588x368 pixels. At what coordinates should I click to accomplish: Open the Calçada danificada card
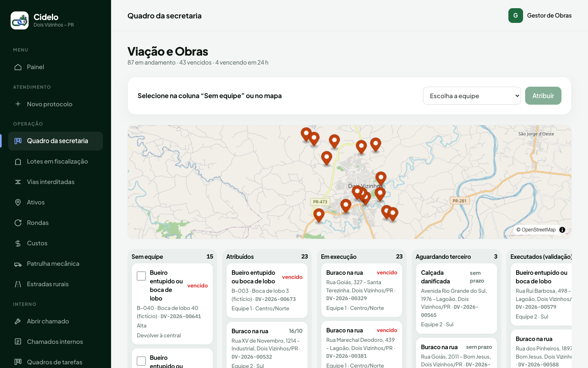click(457, 298)
